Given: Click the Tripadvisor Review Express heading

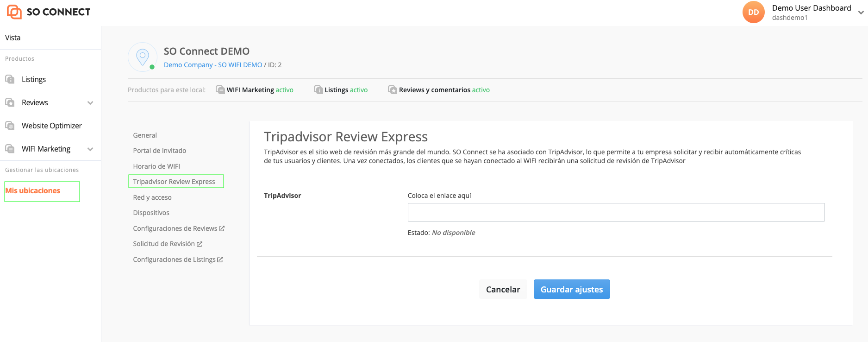Looking at the screenshot, I should (346, 137).
